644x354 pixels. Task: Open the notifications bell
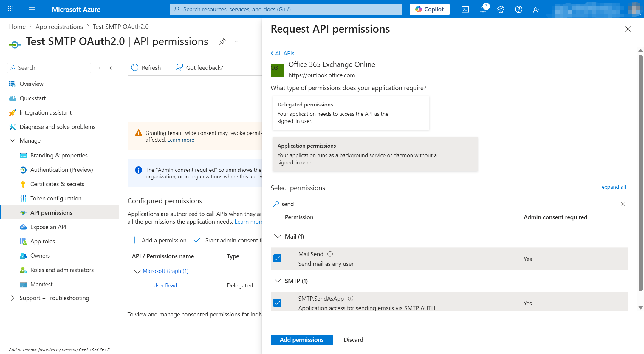tap(483, 9)
